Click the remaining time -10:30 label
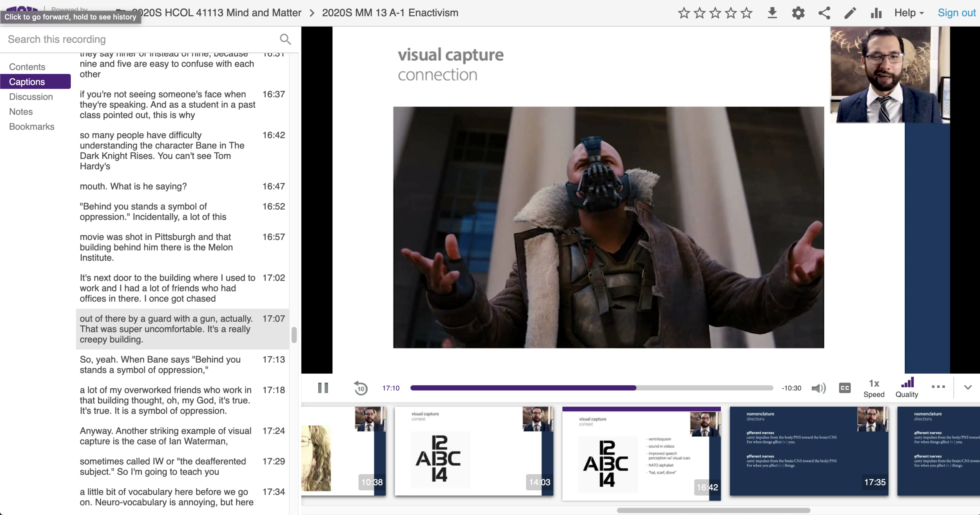This screenshot has height=515, width=980. pyautogui.click(x=791, y=388)
